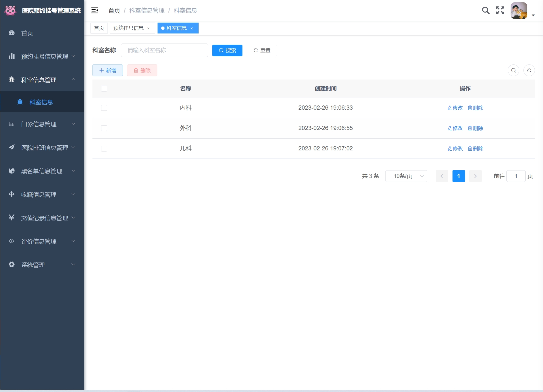Click the dashboard icon beside 首页 in sidebar

[11, 33]
